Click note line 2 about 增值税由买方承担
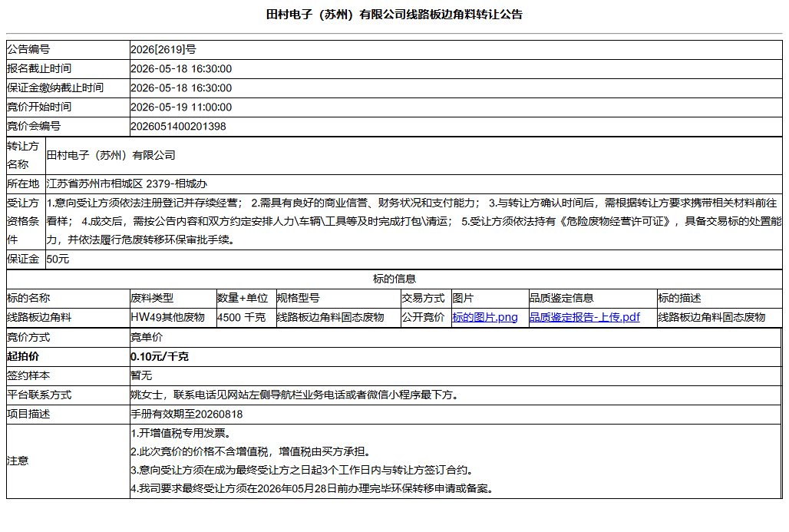 [x=253, y=452]
